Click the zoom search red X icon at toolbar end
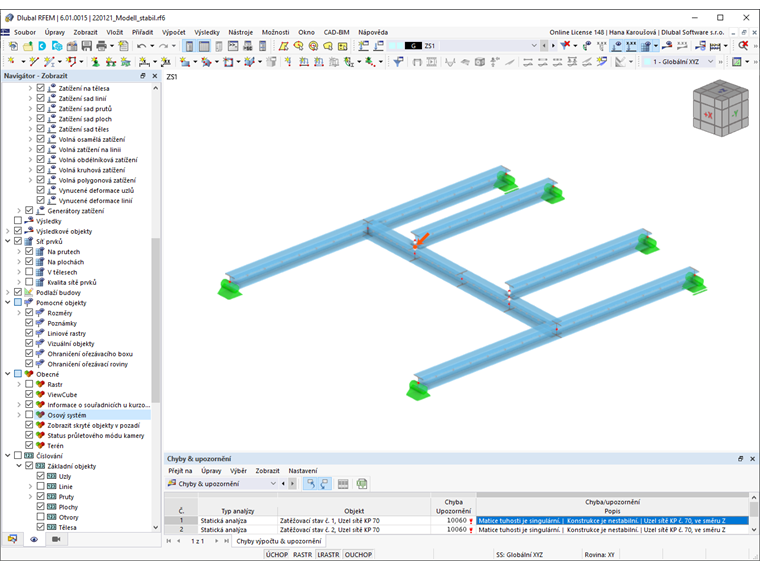 (x=743, y=46)
